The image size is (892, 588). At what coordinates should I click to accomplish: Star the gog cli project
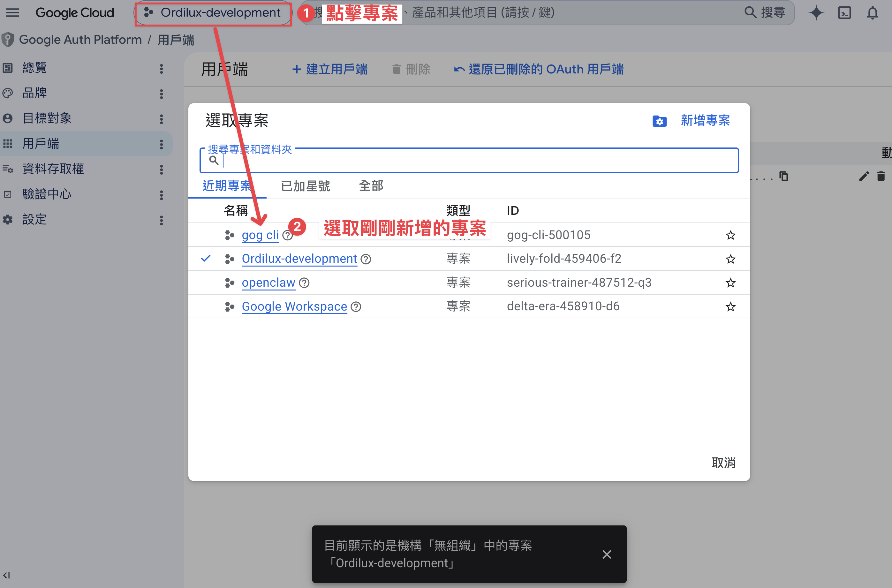[730, 236]
